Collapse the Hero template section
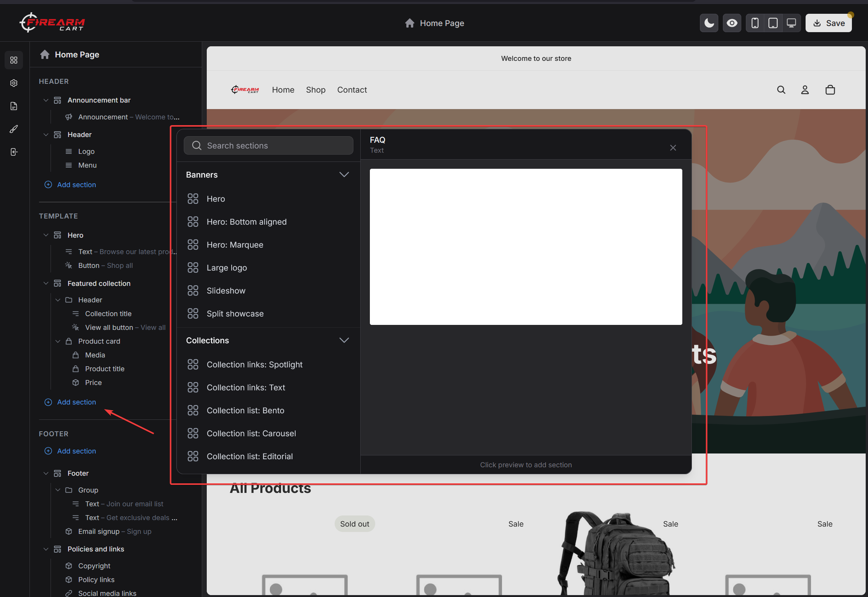 point(46,235)
